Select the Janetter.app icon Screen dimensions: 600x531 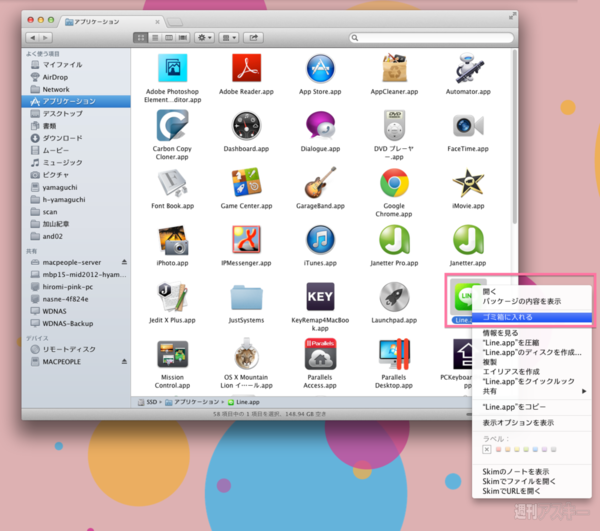click(x=468, y=240)
